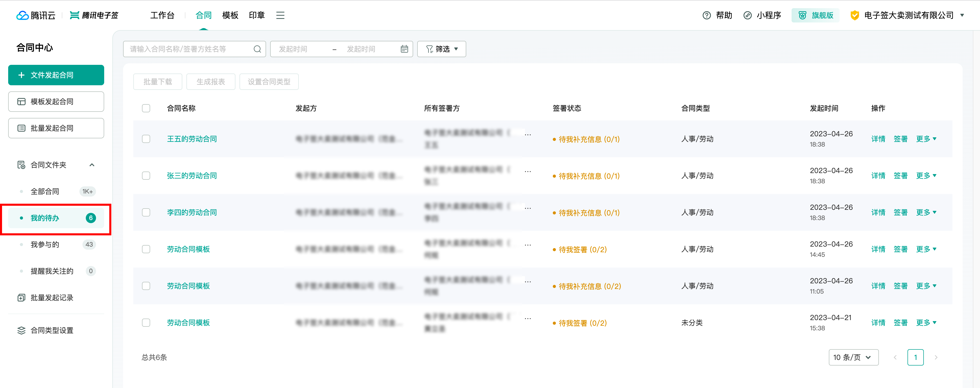
Task: Click the 文件发起合同 button
Action: click(x=56, y=75)
